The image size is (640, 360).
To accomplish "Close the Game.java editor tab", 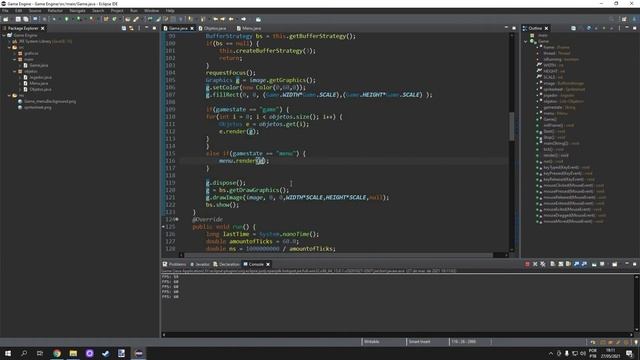I will [192, 28].
